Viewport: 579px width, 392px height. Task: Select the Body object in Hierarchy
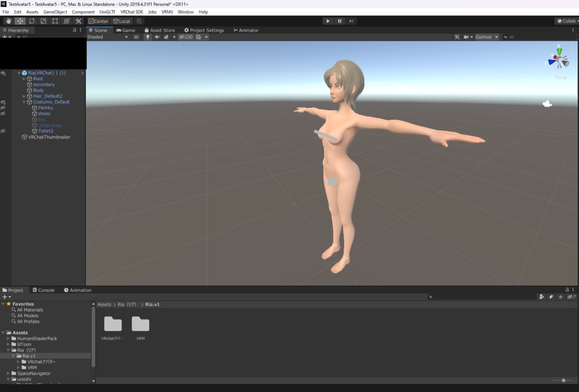[x=38, y=90]
